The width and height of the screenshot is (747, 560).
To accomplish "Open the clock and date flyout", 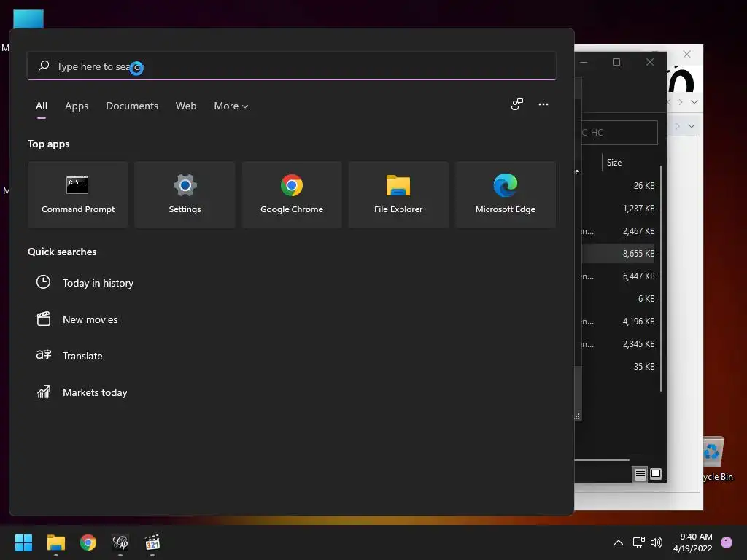I will [x=693, y=542].
